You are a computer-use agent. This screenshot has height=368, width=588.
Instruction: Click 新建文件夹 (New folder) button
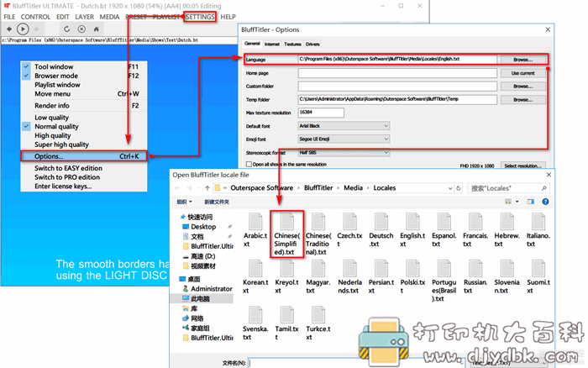pyautogui.click(x=217, y=202)
